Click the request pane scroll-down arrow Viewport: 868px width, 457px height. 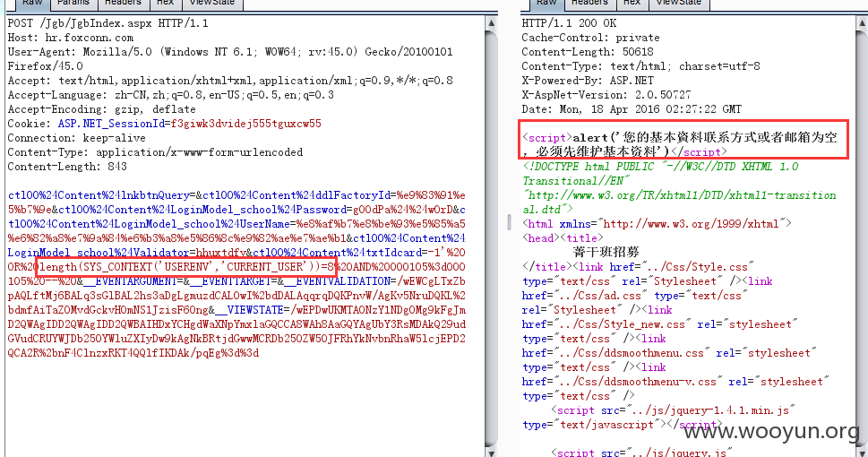point(491,452)
